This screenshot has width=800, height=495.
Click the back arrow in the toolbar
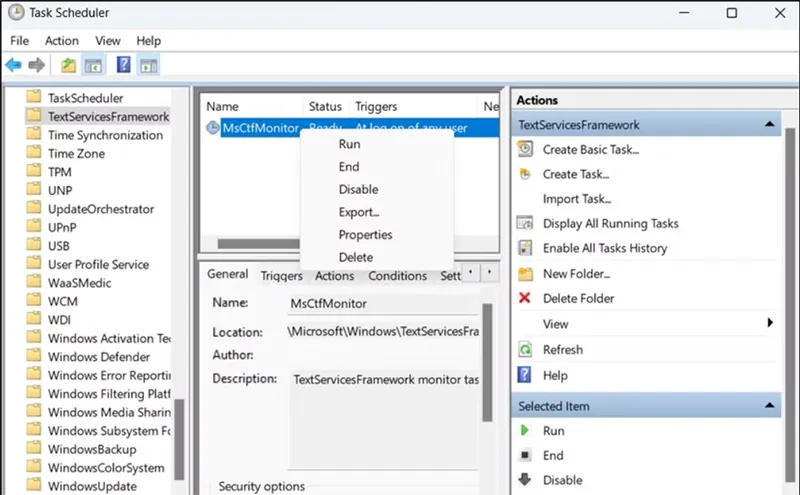click(13, 66)
